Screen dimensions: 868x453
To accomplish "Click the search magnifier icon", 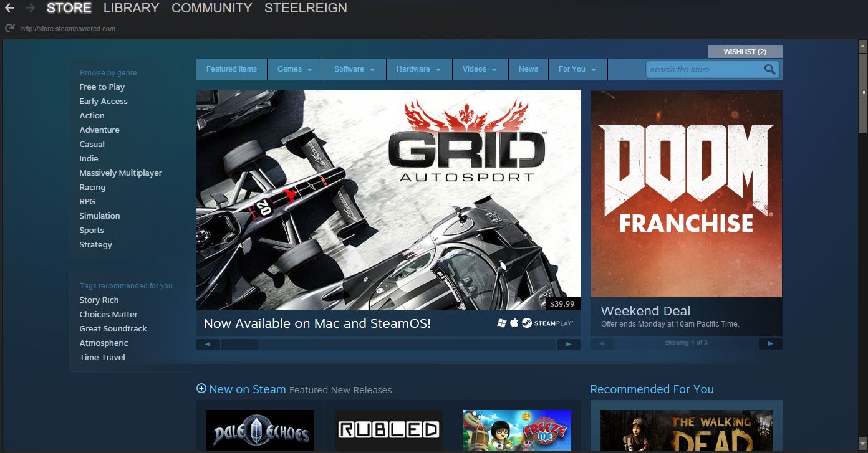I will pyautogui.click(x=770, y=69).
